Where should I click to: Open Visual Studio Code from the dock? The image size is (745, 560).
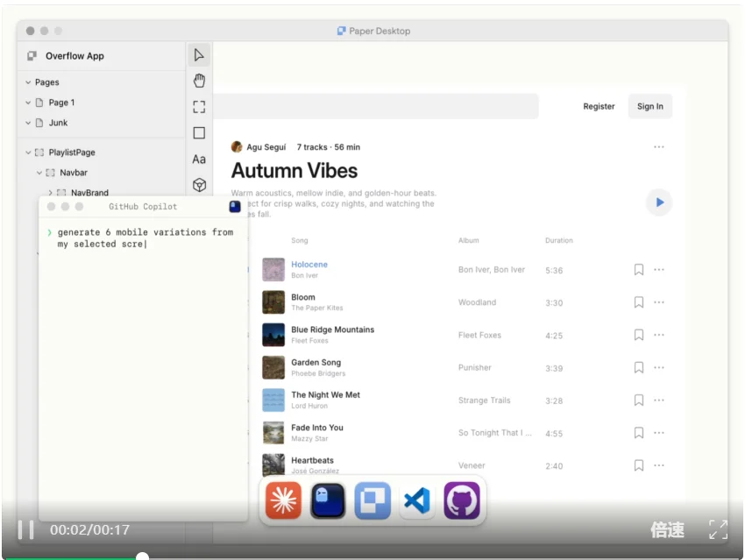click(417, 501)
